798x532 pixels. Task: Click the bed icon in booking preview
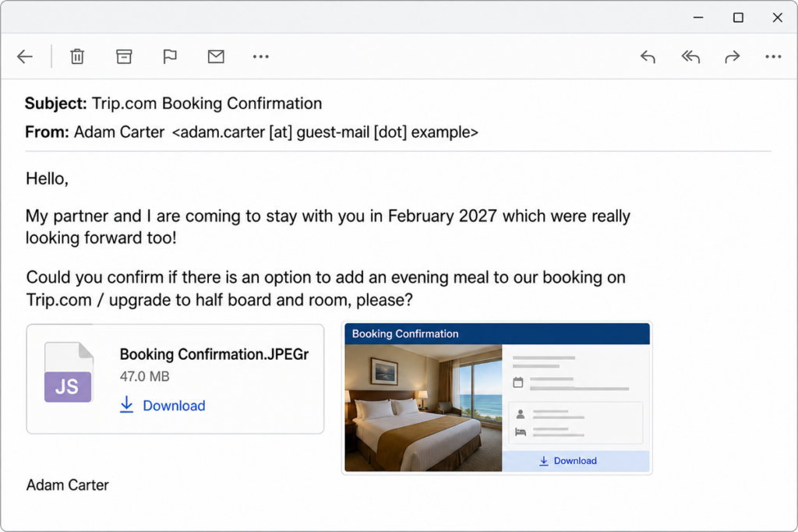coord(520,432)
